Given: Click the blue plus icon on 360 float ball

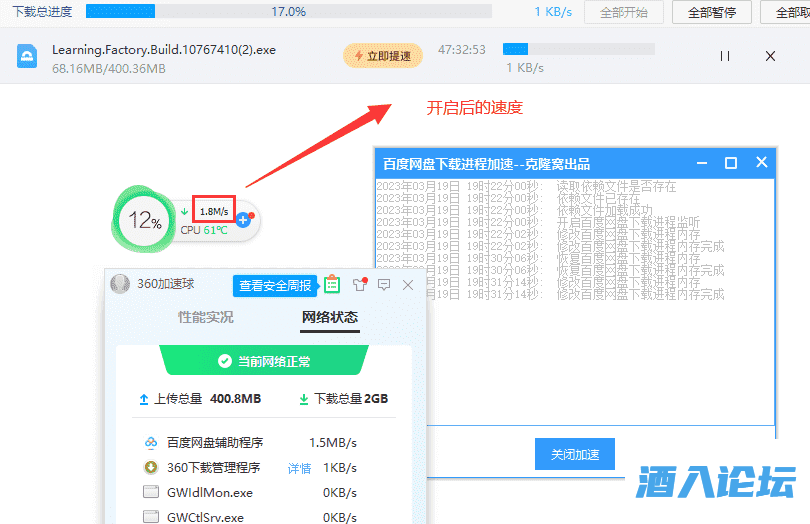Looking at the screenshot, I should 243,220.
